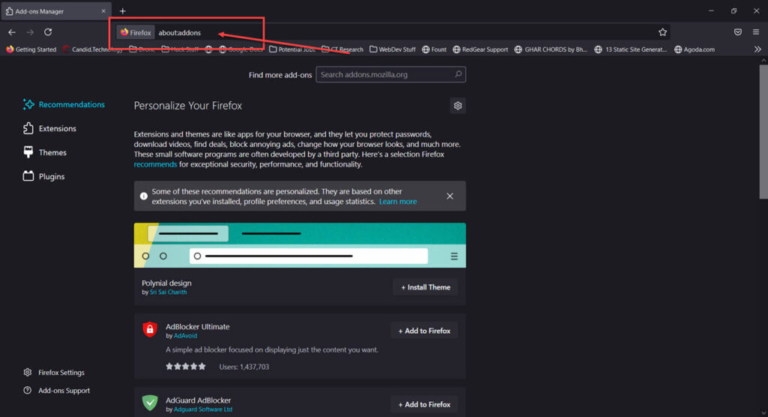768x417 pixels.
Task: Open a new tab with the plus button
Action: click(122, 11)
